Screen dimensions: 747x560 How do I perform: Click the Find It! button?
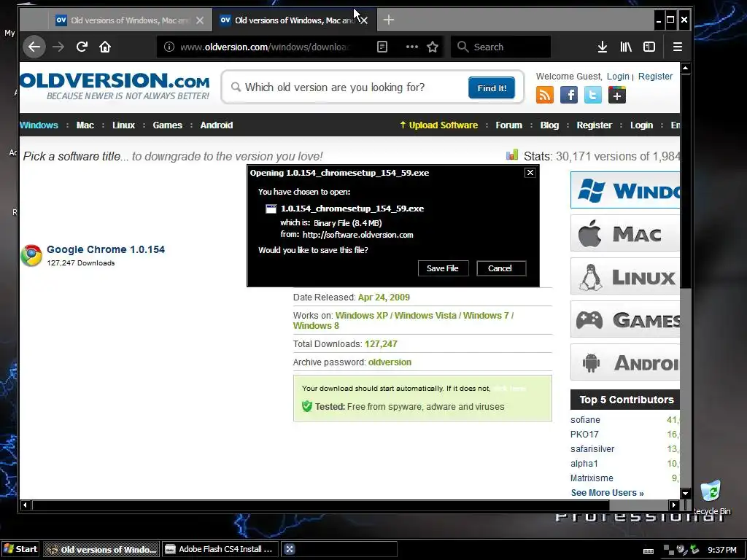tap(492, 87)
